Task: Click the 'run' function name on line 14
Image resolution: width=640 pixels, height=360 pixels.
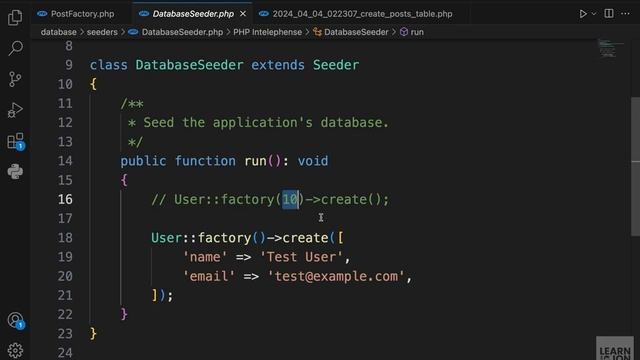Action: point(256,161)
